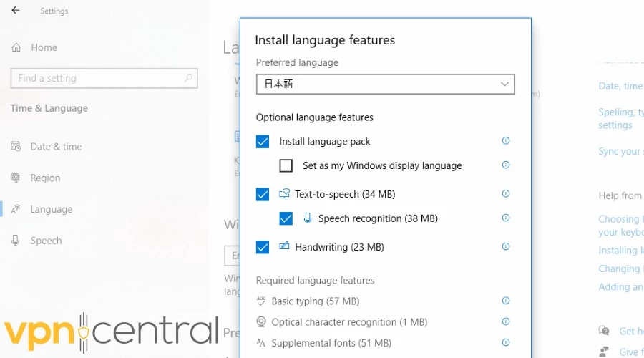Click the Optional language features heading
644x358 pixels.
pyautogui.click(x=315, y=117)
